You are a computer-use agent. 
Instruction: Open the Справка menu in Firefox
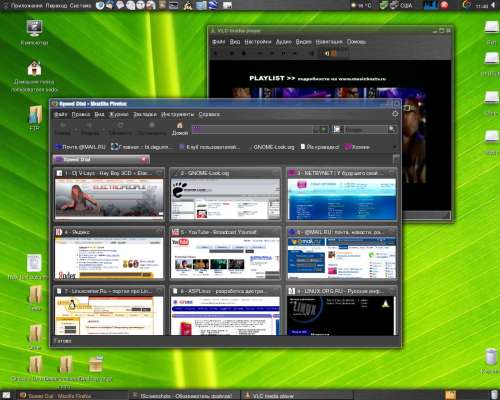[209, 114]
